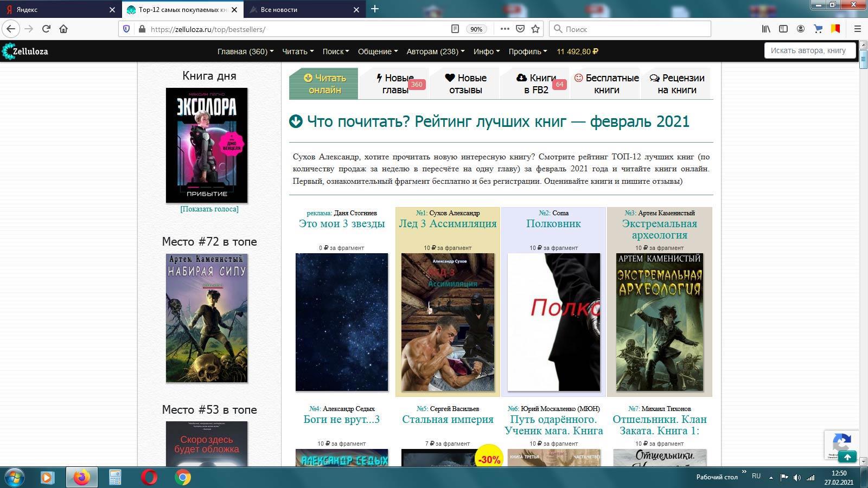Expand the Читать dropdown menu

tap(298, 52)
